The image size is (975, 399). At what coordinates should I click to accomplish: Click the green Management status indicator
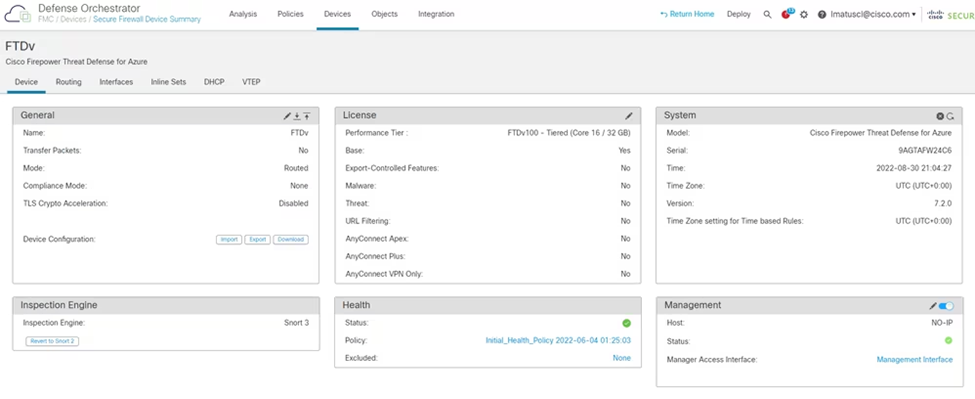click(948, 341)
